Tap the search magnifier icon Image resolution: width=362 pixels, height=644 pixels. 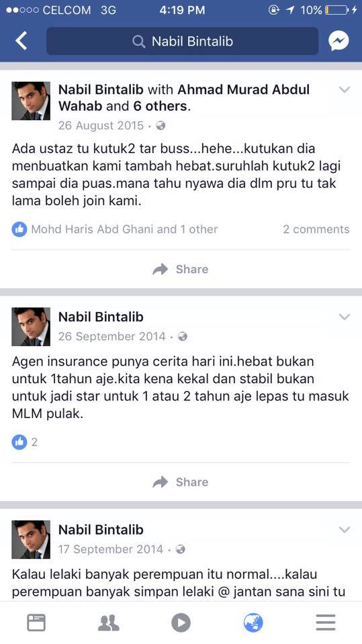[x=138, y=42]
